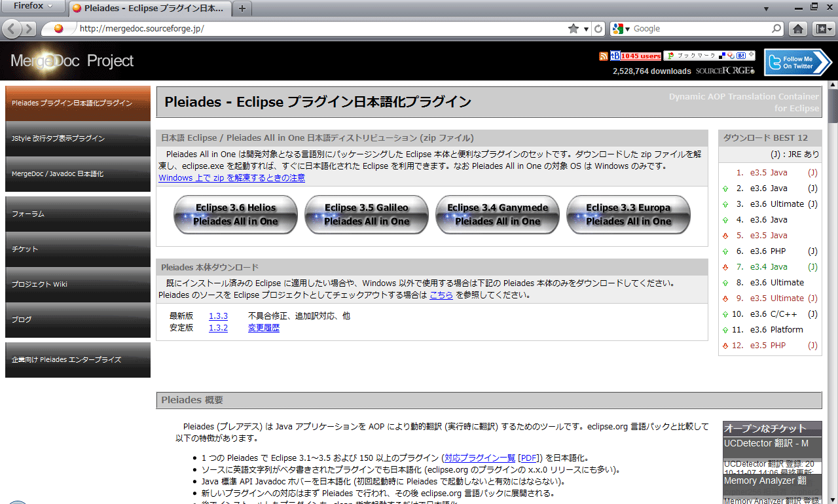This screenshot has width=838, height=504.
Task: Download Eclipse 3.6 Helios Pleiades All in One
Action: [236, 215]
